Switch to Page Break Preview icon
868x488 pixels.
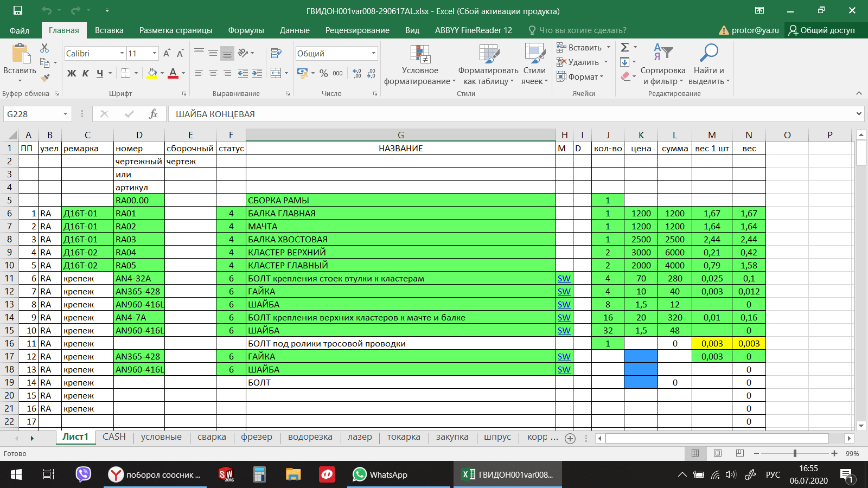click(x=739, y=453)
